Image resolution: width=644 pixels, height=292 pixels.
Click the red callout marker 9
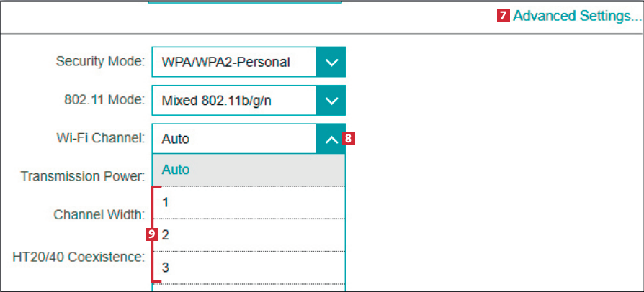coord(151,234)
